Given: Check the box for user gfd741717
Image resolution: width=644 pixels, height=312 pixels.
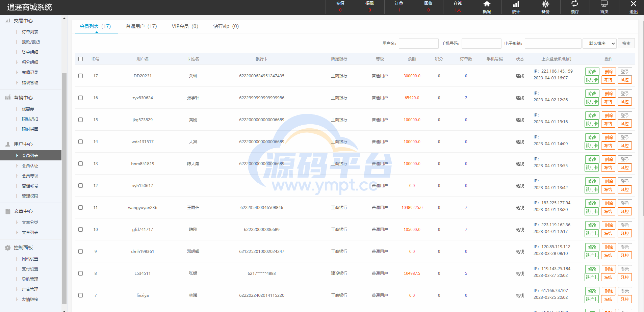Looking at the screenshot, I should (x=80, y=229).
